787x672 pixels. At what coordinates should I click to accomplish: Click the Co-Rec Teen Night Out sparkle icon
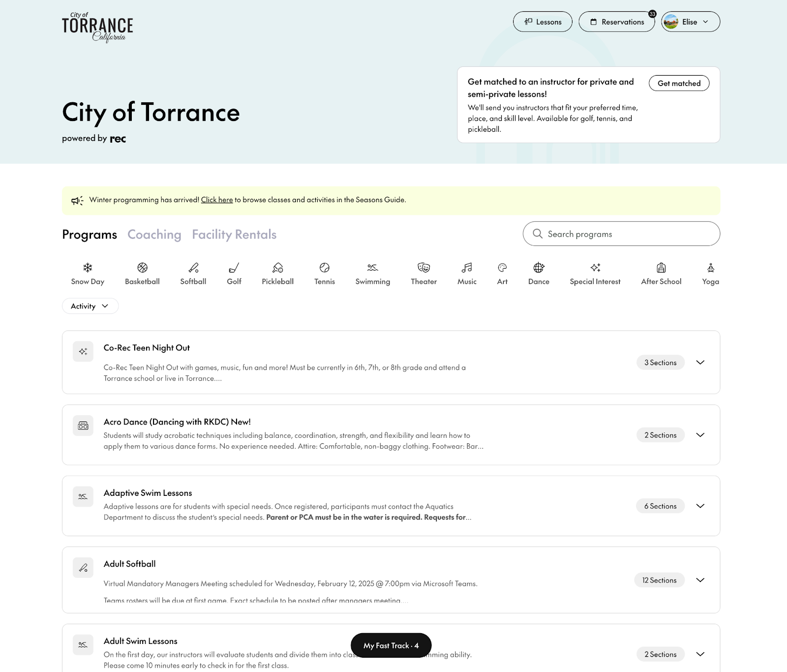pos(83,351)
